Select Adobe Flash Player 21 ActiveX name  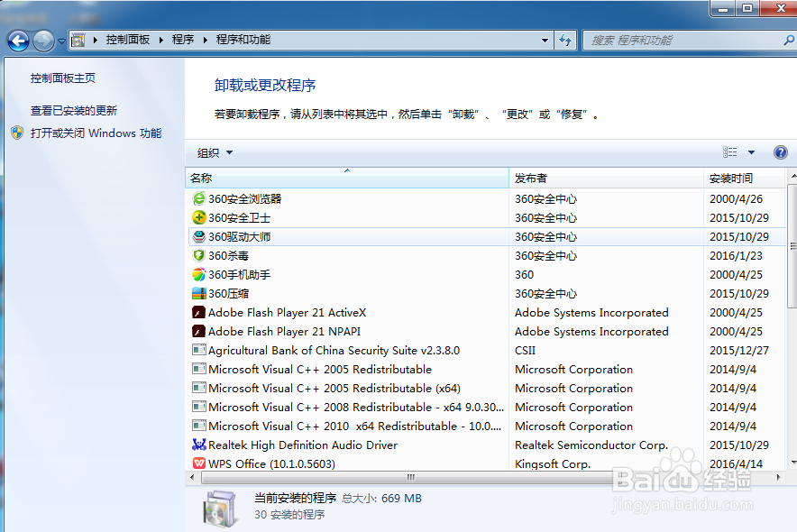[288, 313]
